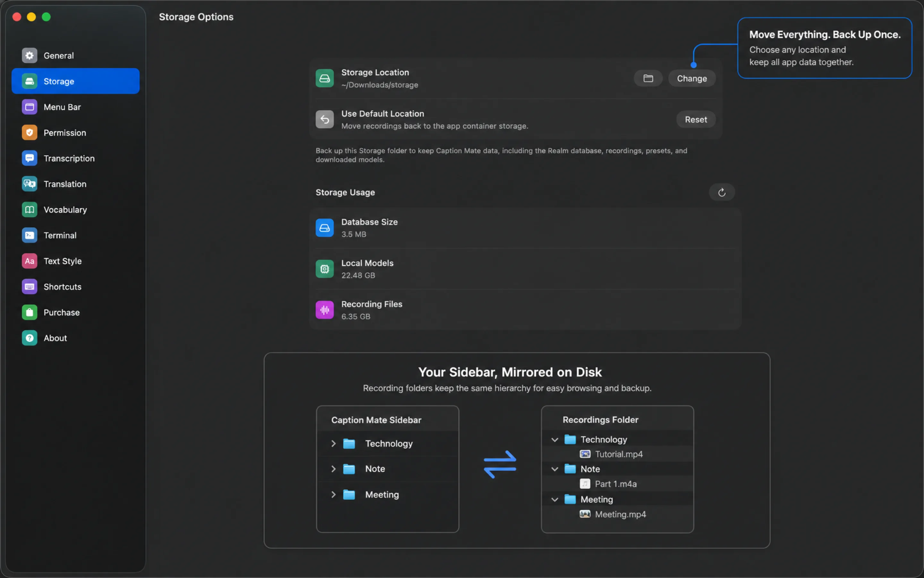Expand Note in Caption Mate Sidebar
This screenshot has width=924, height=578.
pyautogui.click(x=333, y=469)
